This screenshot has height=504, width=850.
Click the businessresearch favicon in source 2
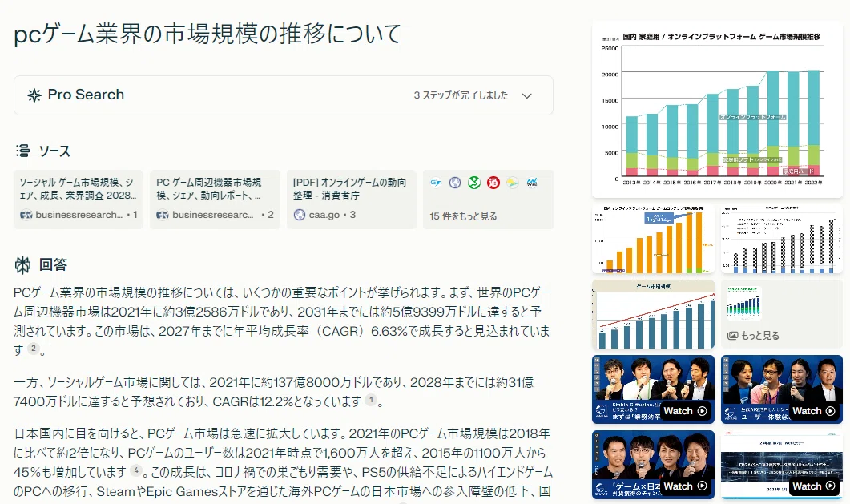[163, 215]
